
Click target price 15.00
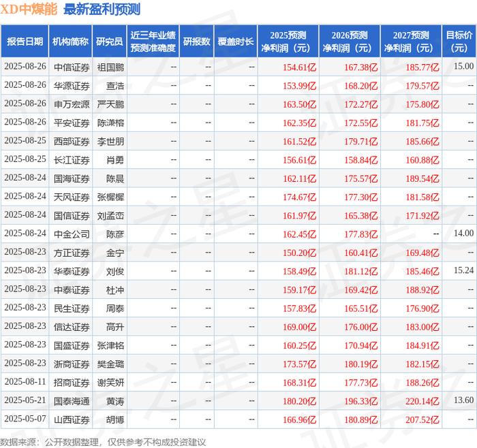(x=463, y=66)
